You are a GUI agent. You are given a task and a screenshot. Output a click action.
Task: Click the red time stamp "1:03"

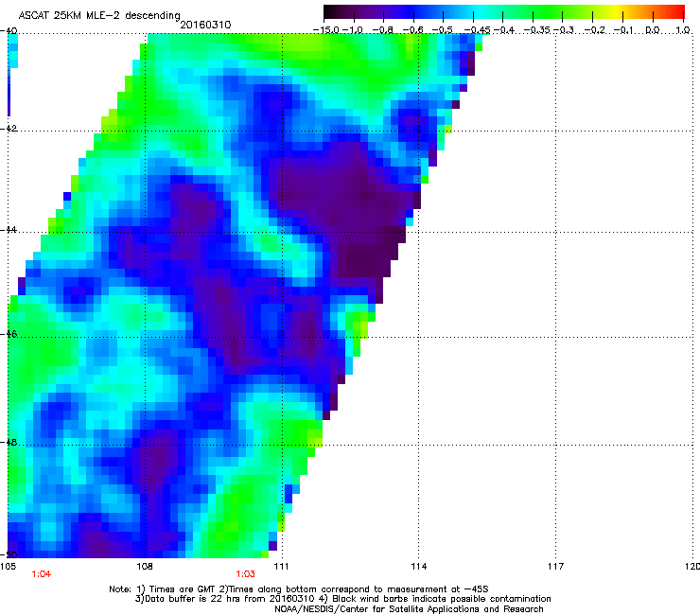click(x=246, y=574)
